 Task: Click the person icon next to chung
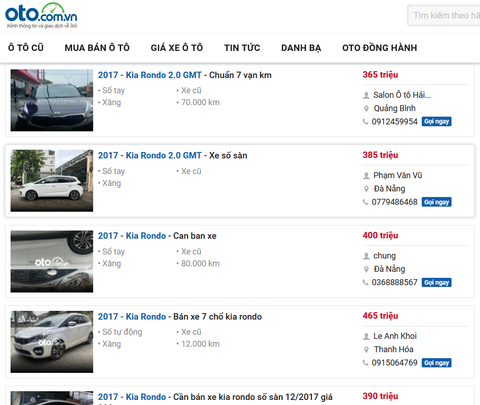pos(366,256)
